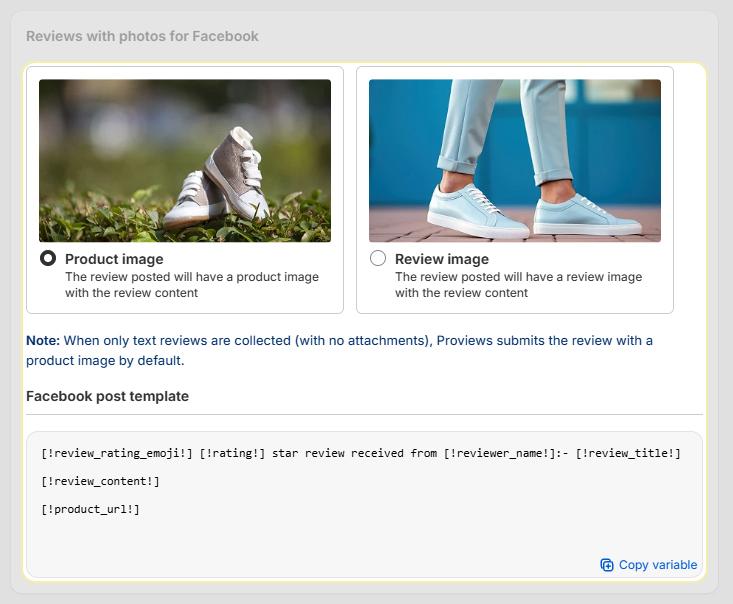The width and height of the screenshot is (733, 604).
Task: Click the blue Note text about Proviews
Action: (x=339, y=350)
